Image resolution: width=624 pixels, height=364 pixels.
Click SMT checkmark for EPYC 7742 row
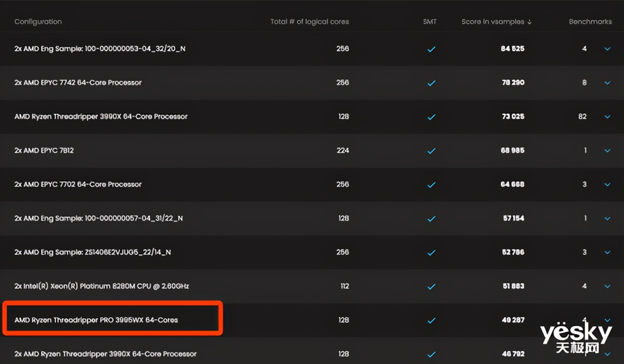click(x=431, y=83)
